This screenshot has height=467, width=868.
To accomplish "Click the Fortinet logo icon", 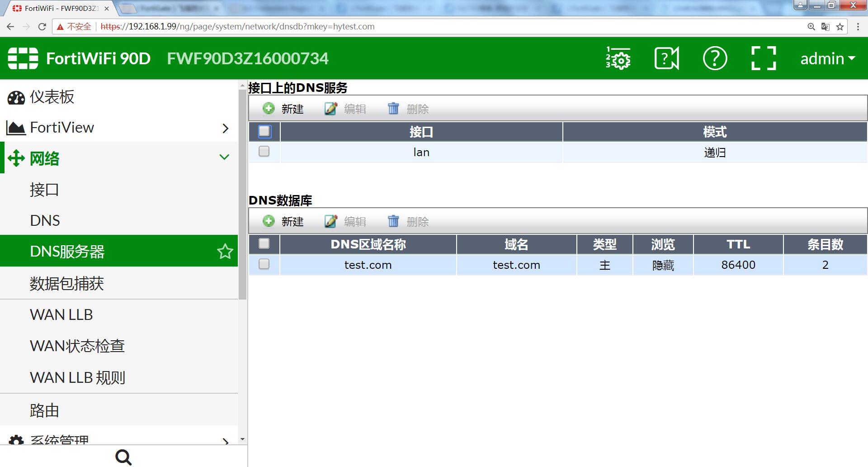I will pos(23,58).
